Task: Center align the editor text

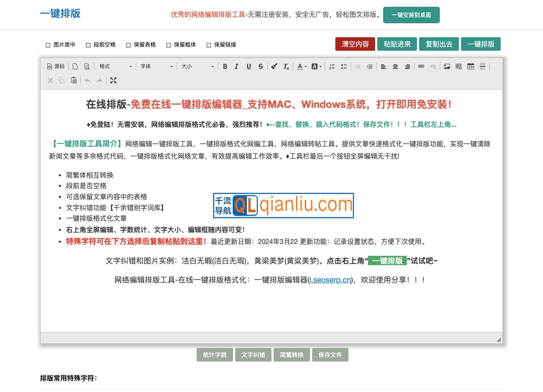Action: point(395,66)
